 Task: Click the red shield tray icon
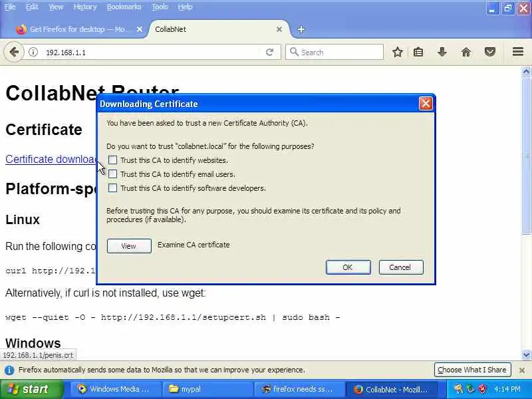[481, 389]
